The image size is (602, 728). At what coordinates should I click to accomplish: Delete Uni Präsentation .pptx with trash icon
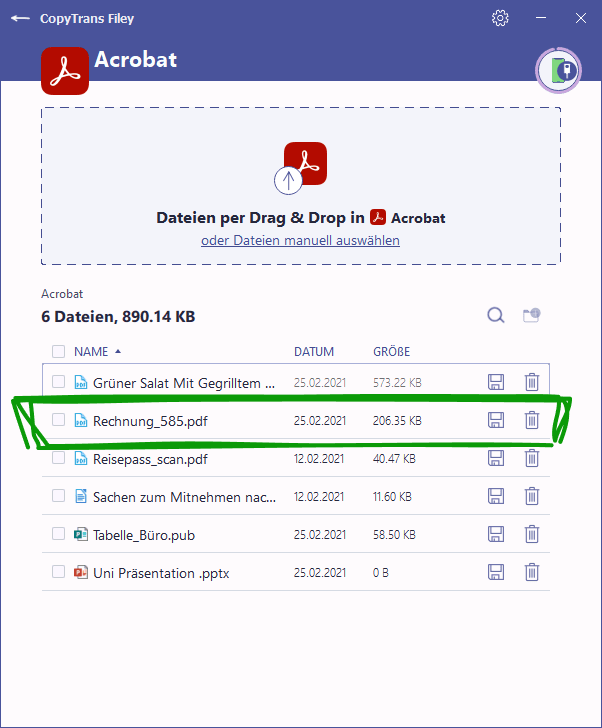click(532, 572)
